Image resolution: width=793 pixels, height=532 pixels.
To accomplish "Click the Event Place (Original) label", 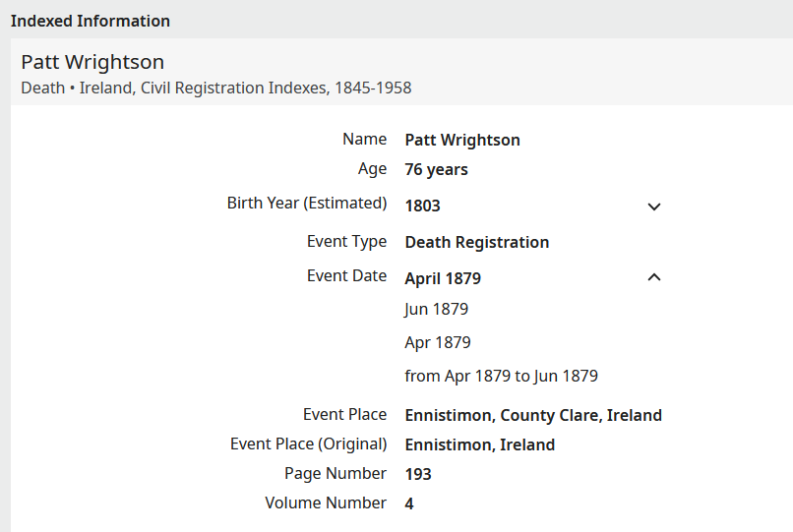I will tap(308, 444).
